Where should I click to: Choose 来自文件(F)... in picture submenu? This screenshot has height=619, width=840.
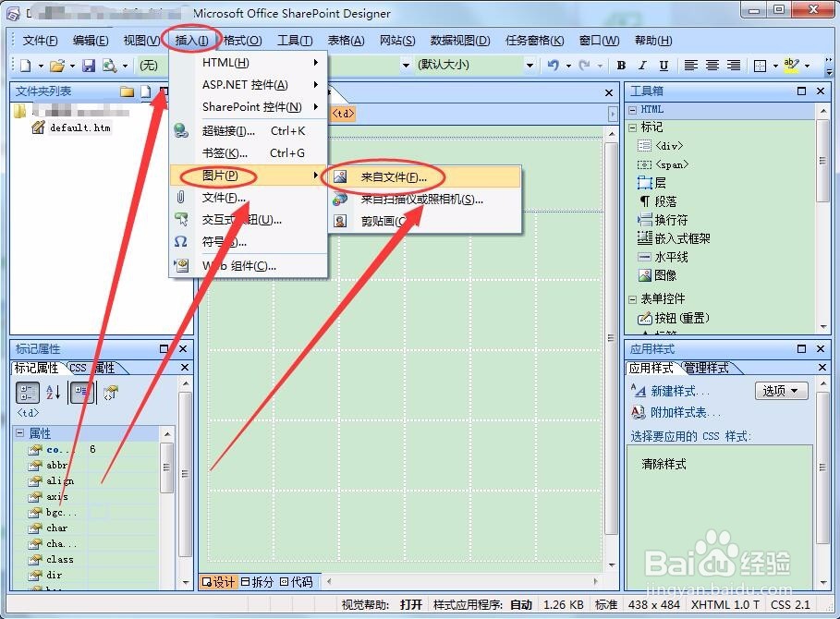point(424,177)
